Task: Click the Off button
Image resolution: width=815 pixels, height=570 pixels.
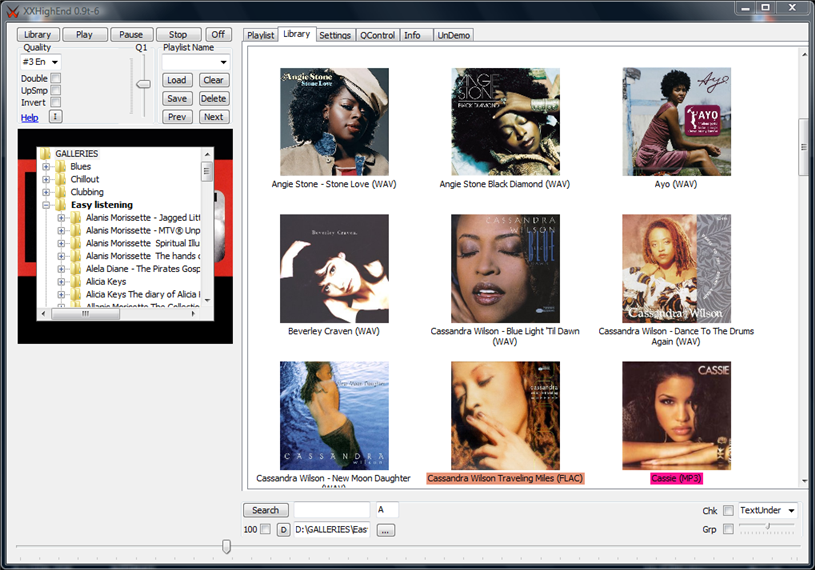Action: click(x=218, y=34)
